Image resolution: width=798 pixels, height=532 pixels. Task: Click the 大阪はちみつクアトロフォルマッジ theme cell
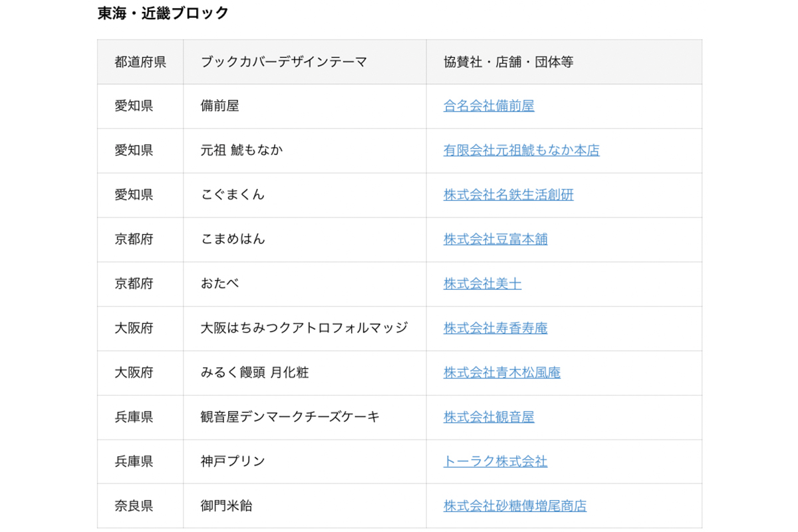point(305,329)
